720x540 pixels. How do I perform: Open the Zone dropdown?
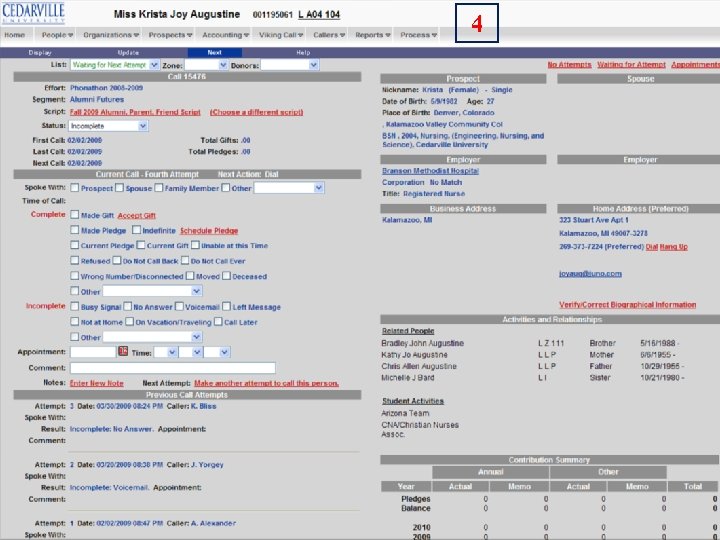[206, 65]
